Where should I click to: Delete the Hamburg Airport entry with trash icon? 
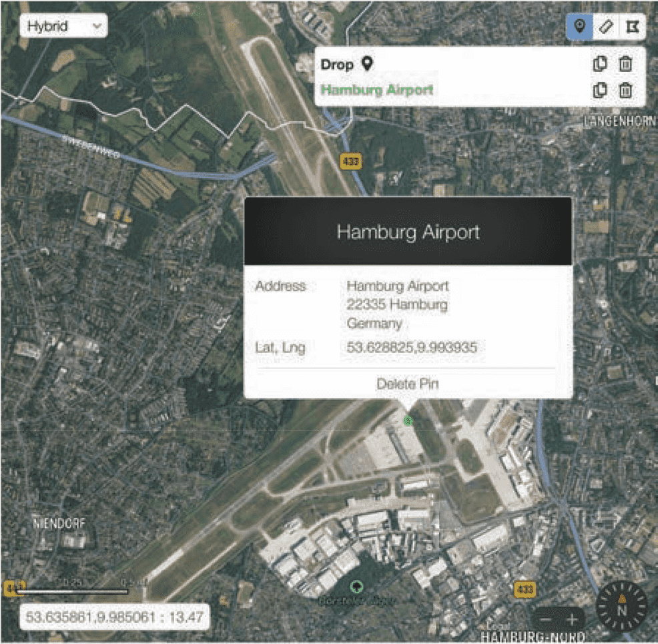(625, 90)
